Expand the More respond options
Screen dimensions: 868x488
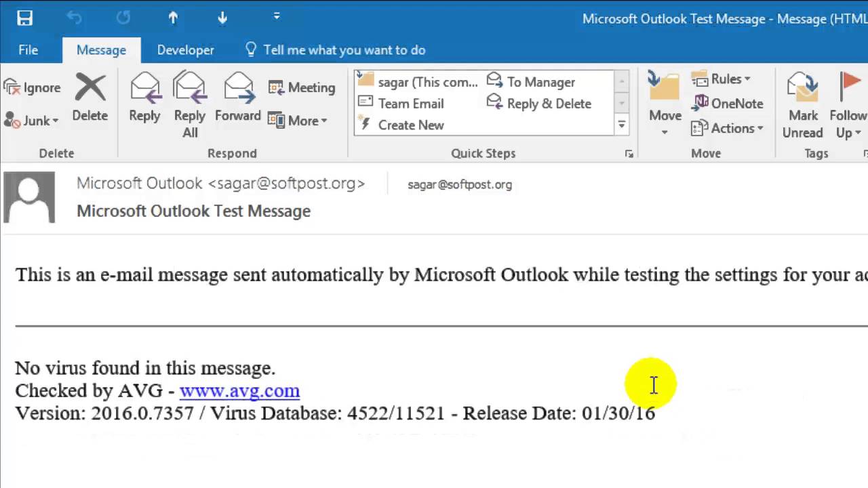298,121
